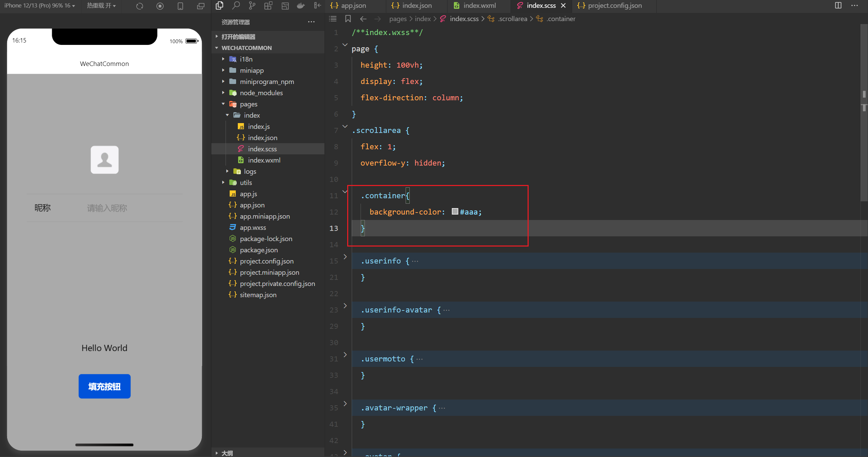
Task: Click the split editor icon
Action: (838, 5)
